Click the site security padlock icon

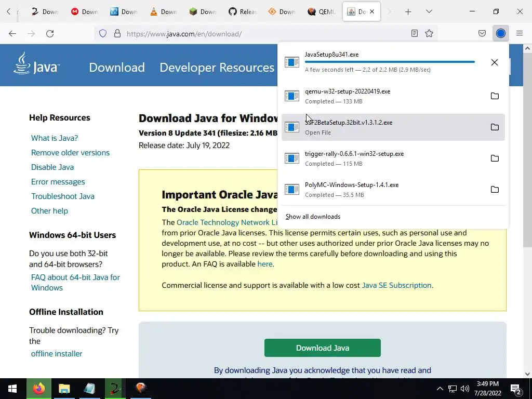pos(117,33)
